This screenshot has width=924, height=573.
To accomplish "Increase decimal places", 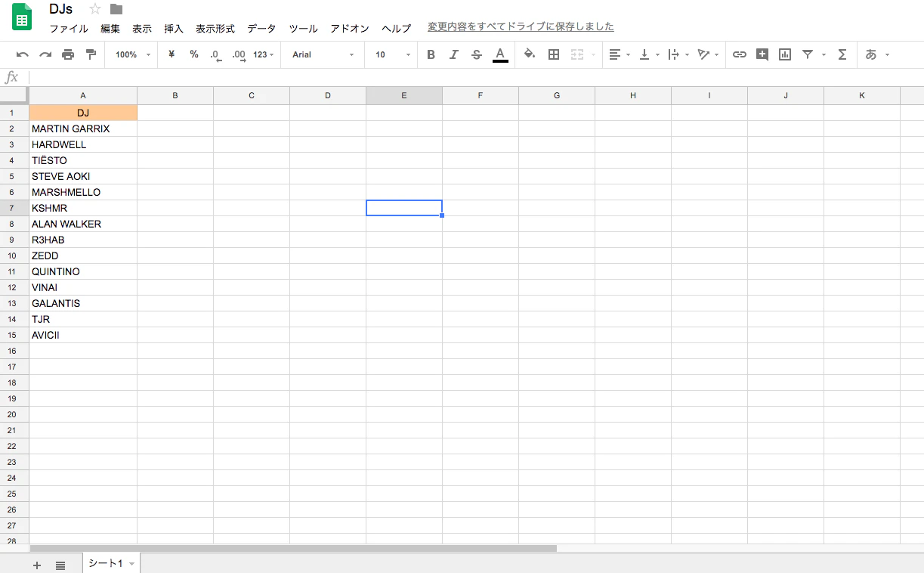I will click(239, 55).
